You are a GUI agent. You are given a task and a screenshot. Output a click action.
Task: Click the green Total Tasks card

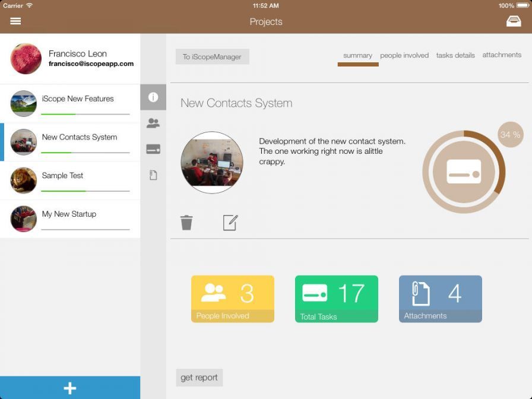[336, 299]
